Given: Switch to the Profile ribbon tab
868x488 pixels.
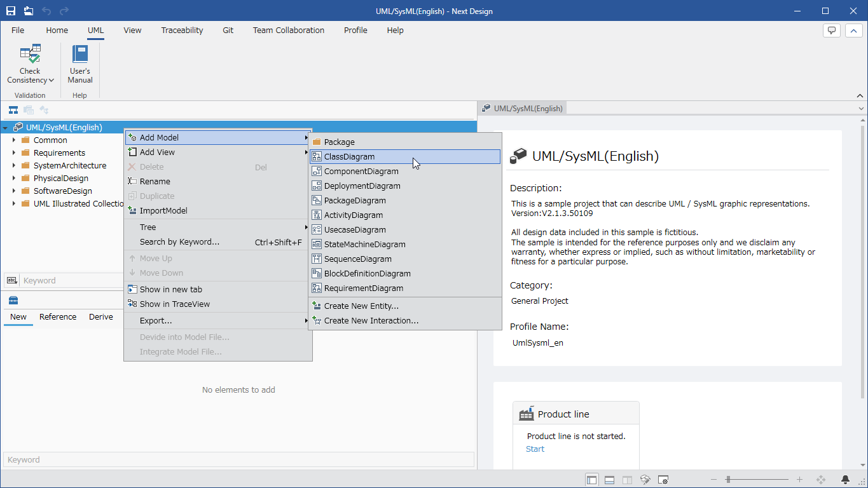Looking at the screenshot, I should pos(355,30).
